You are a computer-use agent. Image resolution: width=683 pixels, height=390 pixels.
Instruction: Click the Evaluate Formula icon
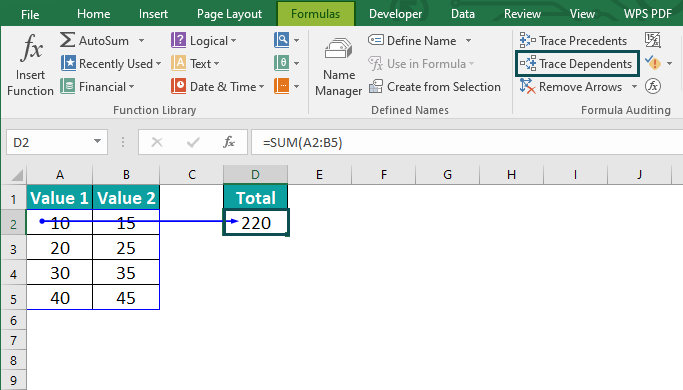click(653, 86)
